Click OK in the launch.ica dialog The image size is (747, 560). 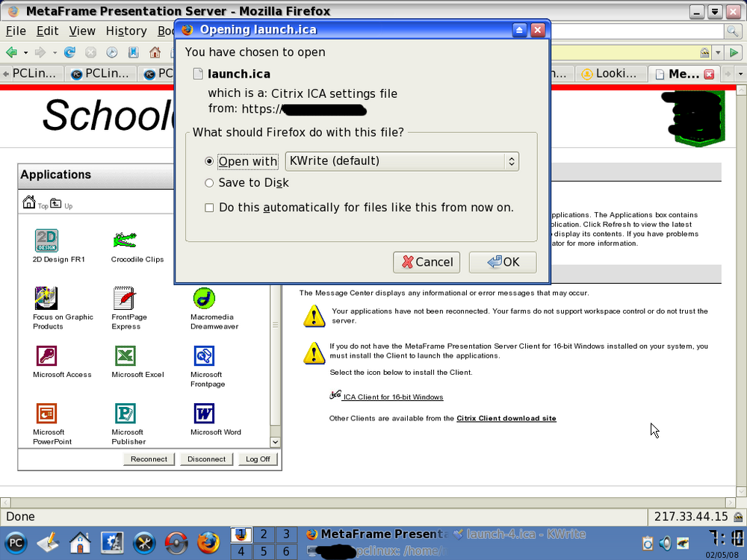click(x=503, y=262)
